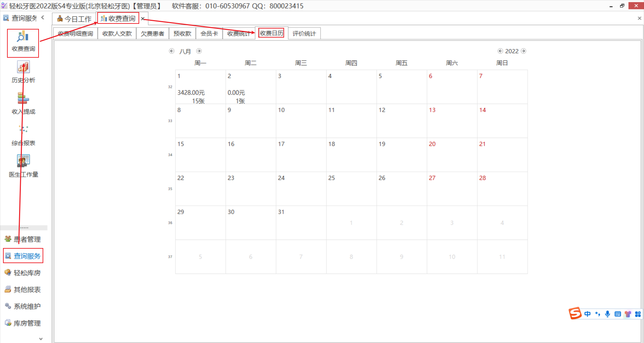Click the 周一 column header
The image size is (644, 343).
(200, 63)
